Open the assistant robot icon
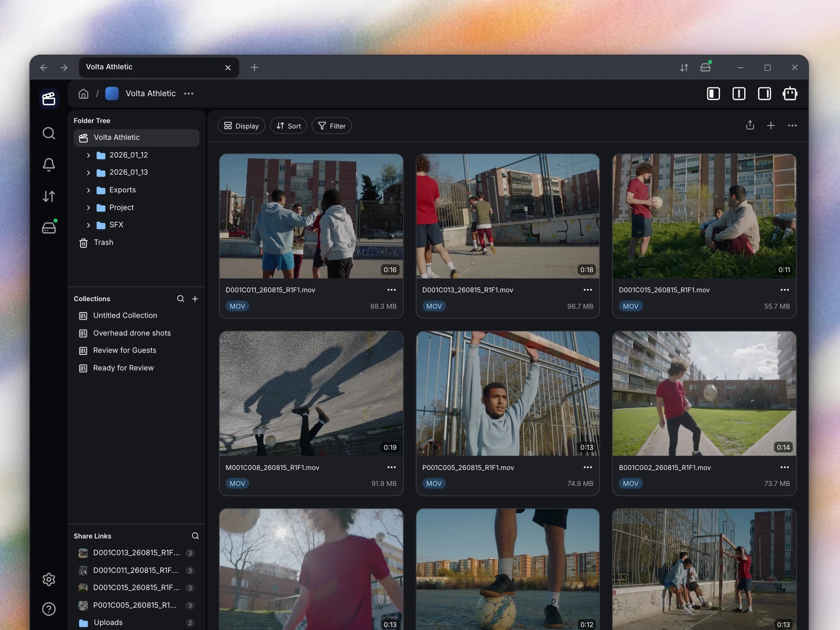The image size is (840, 630). click(x=790, y=93)
